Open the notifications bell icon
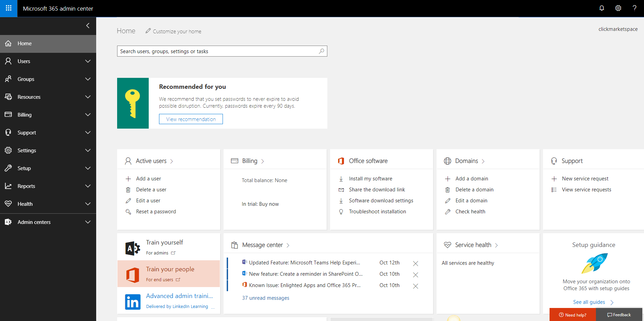Viewport: 644px width, 321px height. [602, 8]
